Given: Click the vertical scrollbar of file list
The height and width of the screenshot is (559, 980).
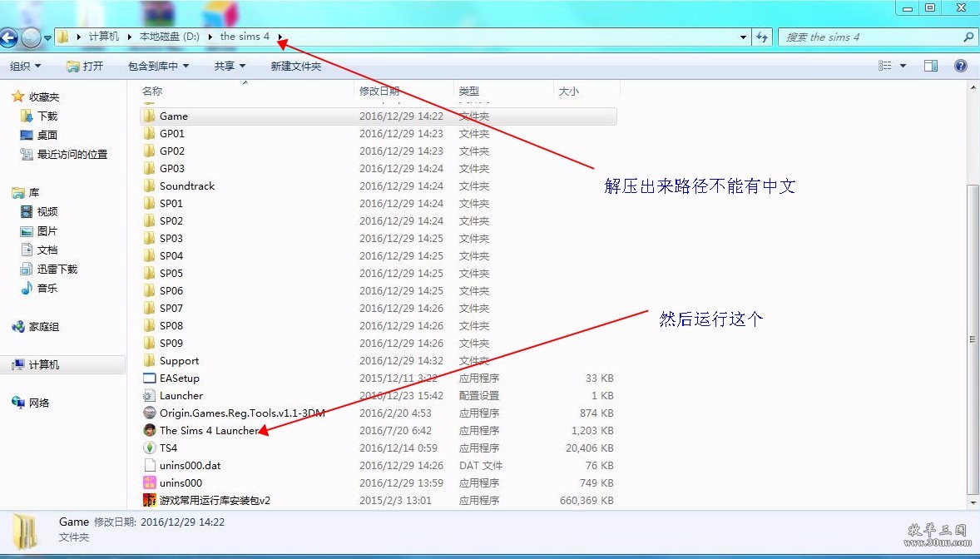Looking at the screenshot, I should (973, 339).
